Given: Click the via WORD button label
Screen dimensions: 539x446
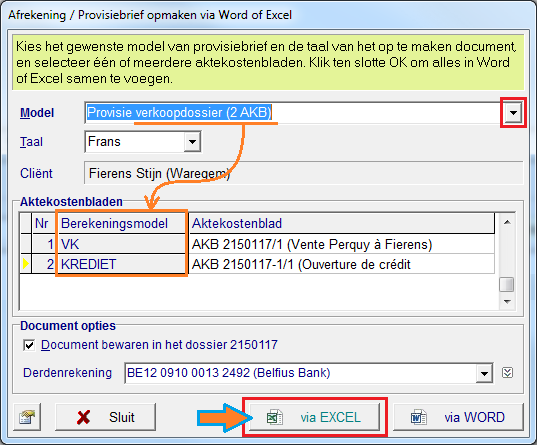Looking at the screenshot, I should point(474,417).
